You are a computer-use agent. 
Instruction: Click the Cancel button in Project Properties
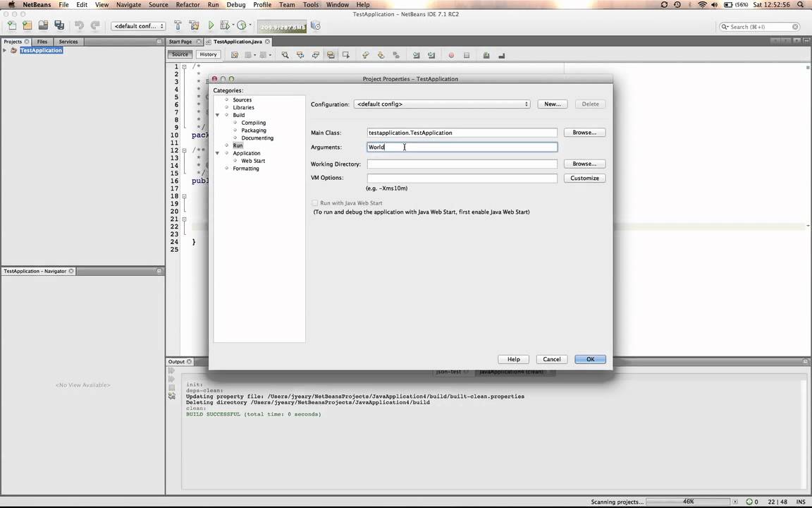(552, 359)
